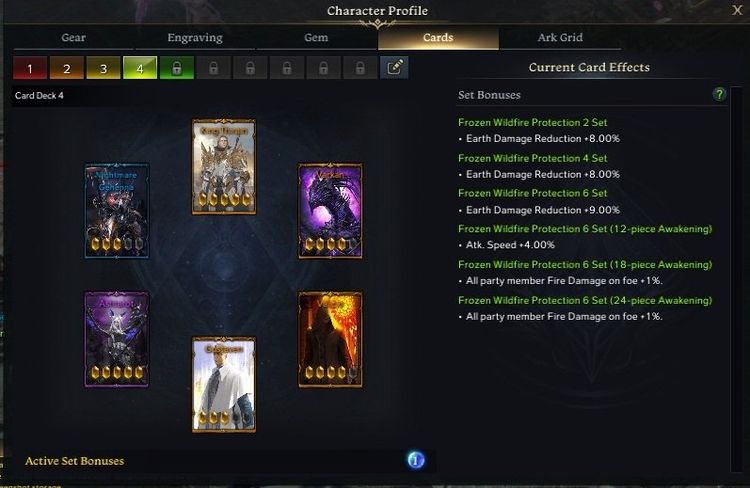
Task: Open the Set Bonuses help question mark
Action: [x=719, y=94]
